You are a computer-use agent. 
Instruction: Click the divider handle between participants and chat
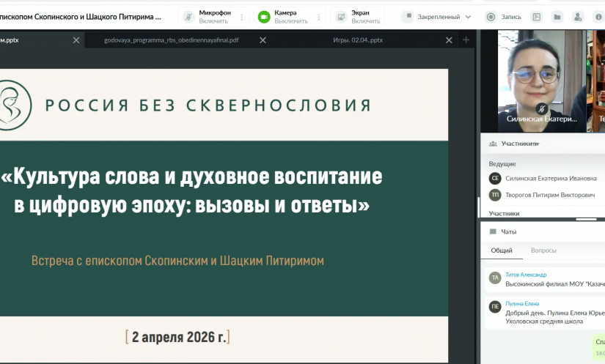586,219
